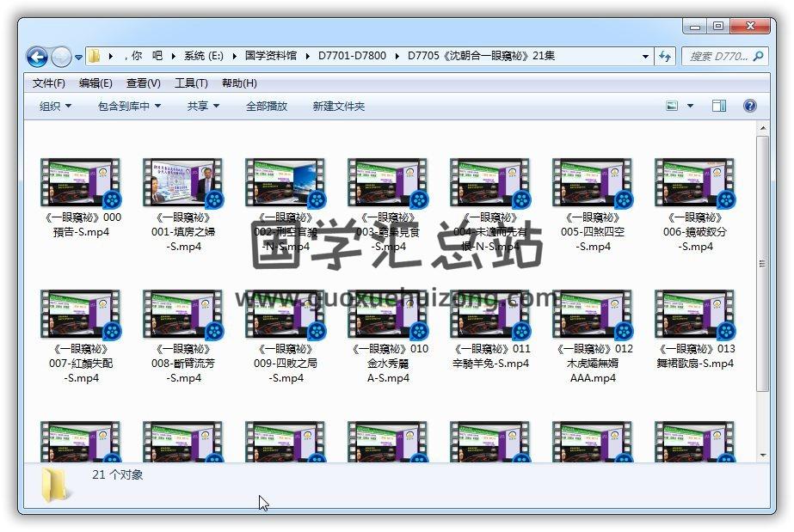This screenshot has width=794, height=532.
Task: Select the 005-四煞四空-S.mp4 video icon
Action: tap(593, 182)
